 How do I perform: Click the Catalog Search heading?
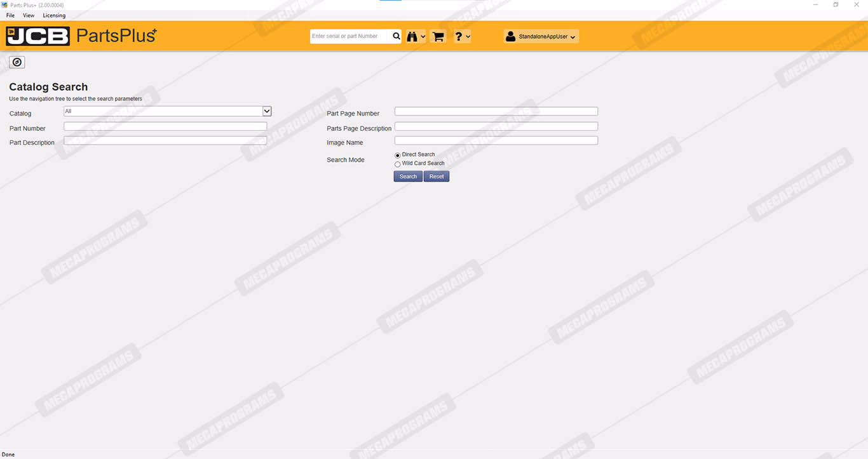pos(48,87)
